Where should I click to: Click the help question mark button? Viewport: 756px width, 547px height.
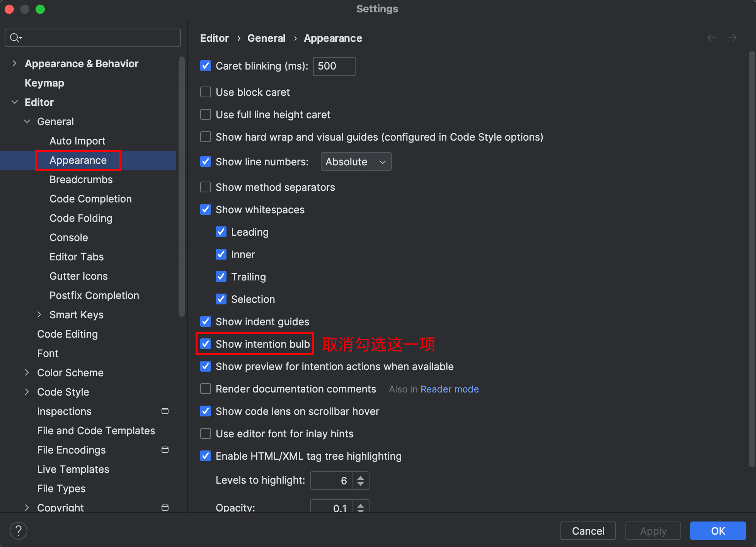pos(19,530)
